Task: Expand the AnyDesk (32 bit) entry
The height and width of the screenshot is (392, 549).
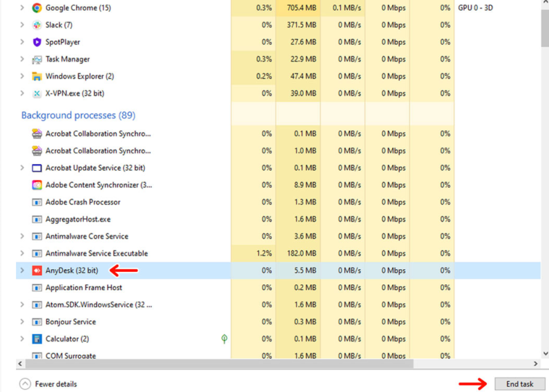Action: click(22, 270)
